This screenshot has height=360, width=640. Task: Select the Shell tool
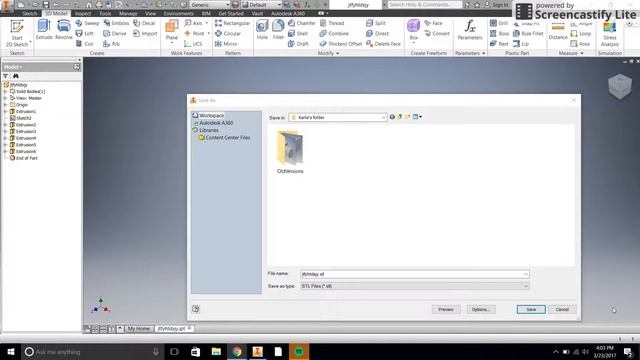pyautogui.click(x=298, y=33)
